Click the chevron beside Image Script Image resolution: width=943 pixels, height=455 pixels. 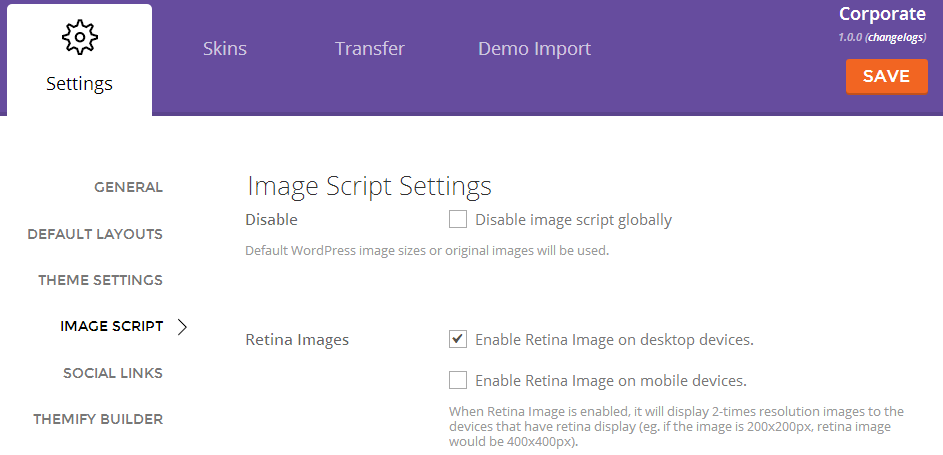tap(183, 326)
